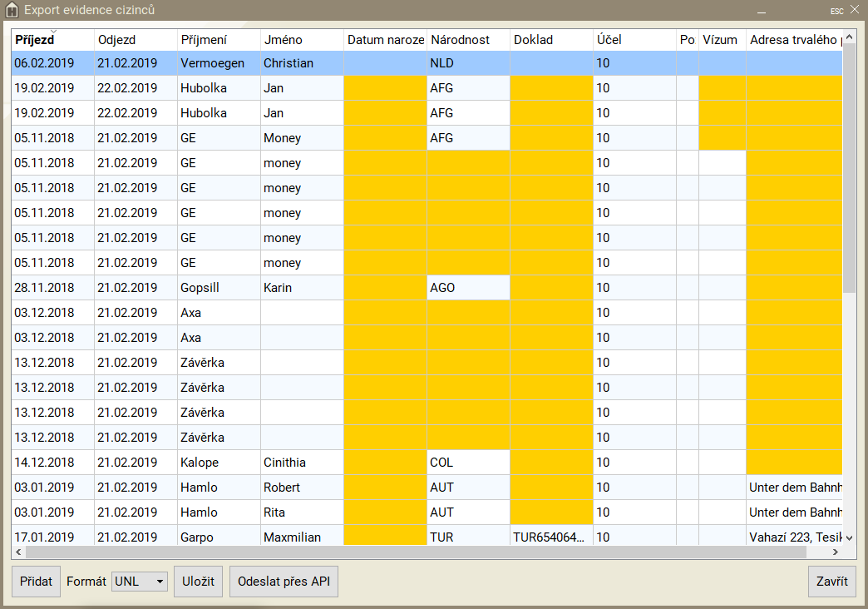This screenshot has height=609, width=868.
Task: Click the yellow Doklad cell for Kalope
Action: [551, 463]
